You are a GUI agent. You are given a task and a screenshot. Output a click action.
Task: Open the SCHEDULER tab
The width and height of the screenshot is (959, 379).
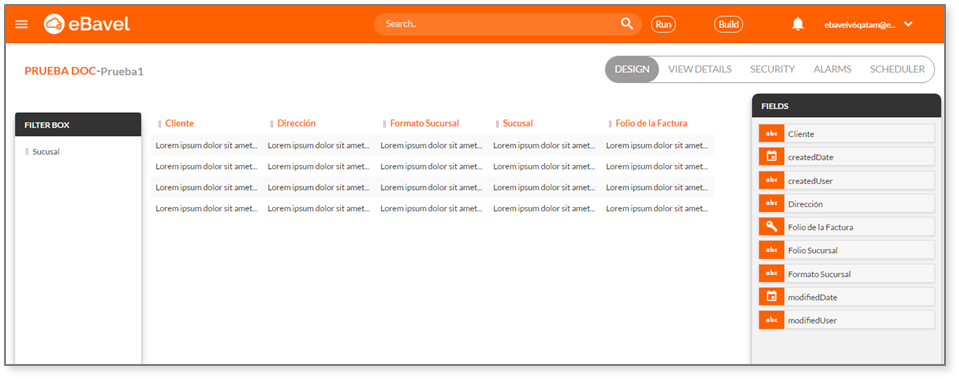point(897,69)
